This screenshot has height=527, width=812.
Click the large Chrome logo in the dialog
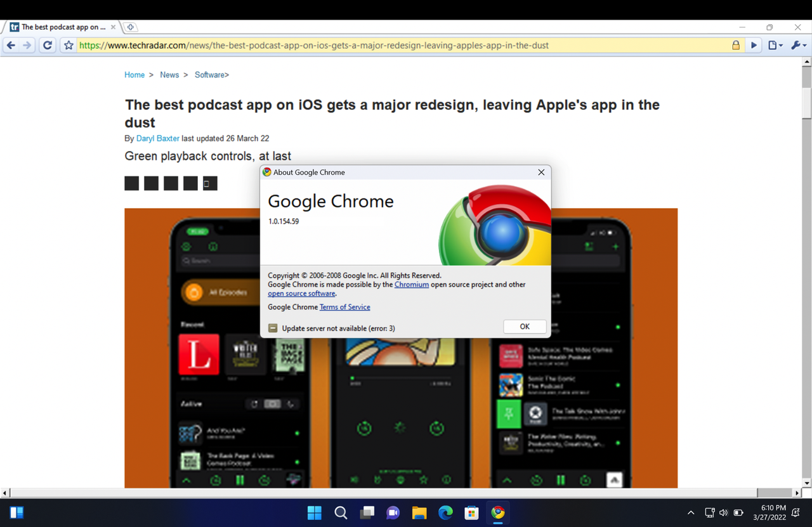click(495, 225)
